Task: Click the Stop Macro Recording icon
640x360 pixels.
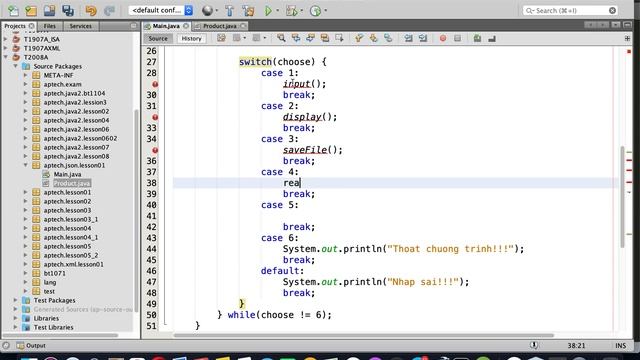Action: [x=458, y=38]
